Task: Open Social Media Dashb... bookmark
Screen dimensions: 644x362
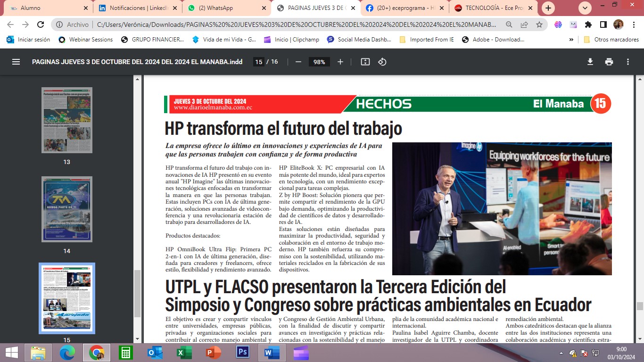Action: [359, 40]
